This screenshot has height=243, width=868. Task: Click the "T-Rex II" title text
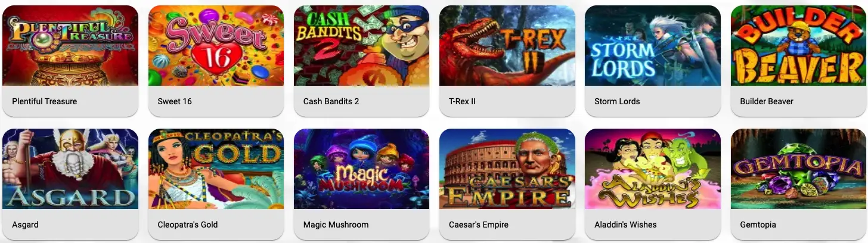462,101
